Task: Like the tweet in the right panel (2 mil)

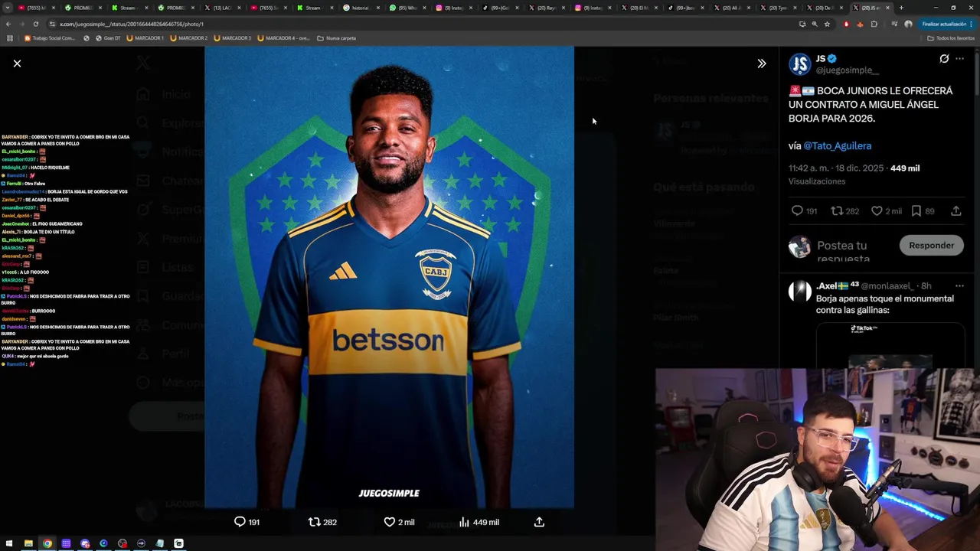Action: pyautogui.click(x=877, y=210)
